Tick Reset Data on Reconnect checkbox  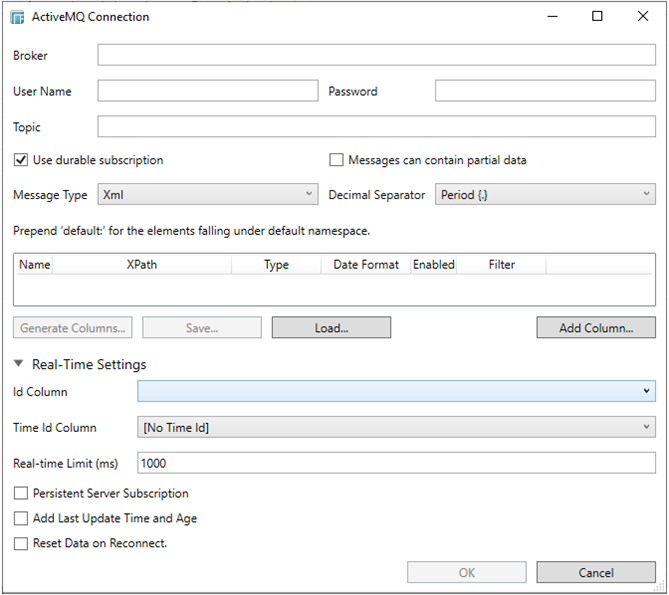21,543
